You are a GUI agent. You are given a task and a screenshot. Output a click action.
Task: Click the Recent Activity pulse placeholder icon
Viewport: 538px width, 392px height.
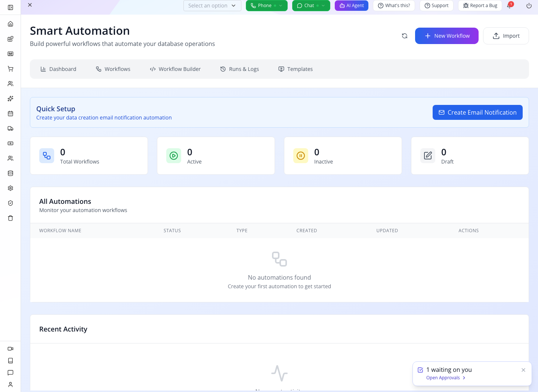279,373
